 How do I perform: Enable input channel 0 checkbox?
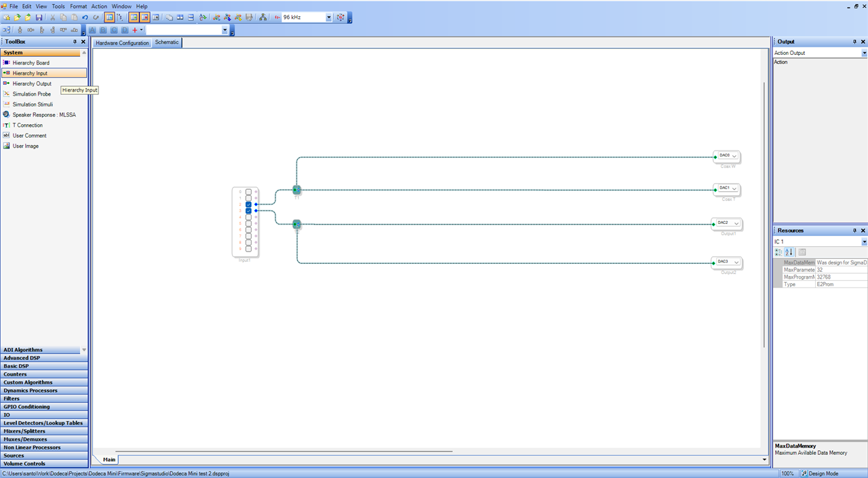[249, 192]
